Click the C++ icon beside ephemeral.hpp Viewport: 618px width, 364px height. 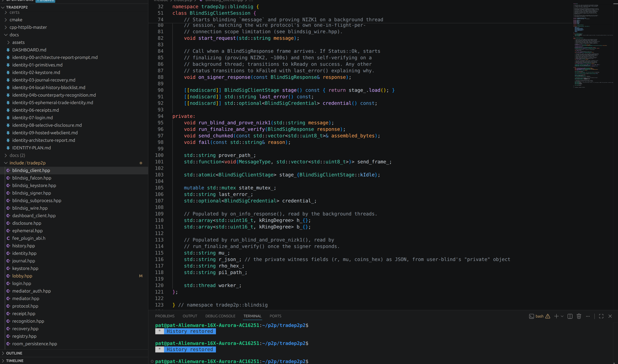pyautogui.click(x=8, y=231)
